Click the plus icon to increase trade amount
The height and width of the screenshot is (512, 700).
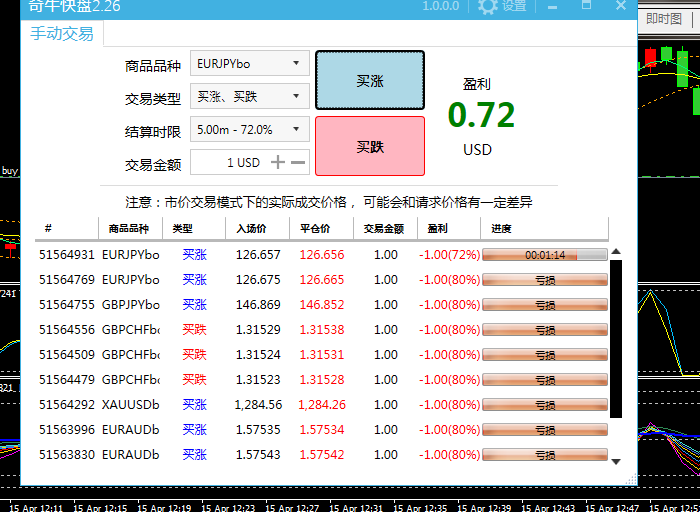coord(278,162)
